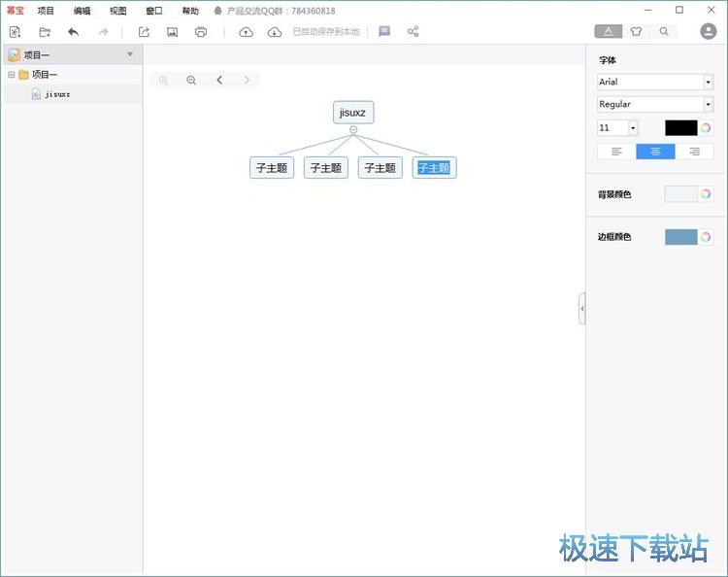
Task: Upload to cloud icon
Action: click(x=246, y=32)
